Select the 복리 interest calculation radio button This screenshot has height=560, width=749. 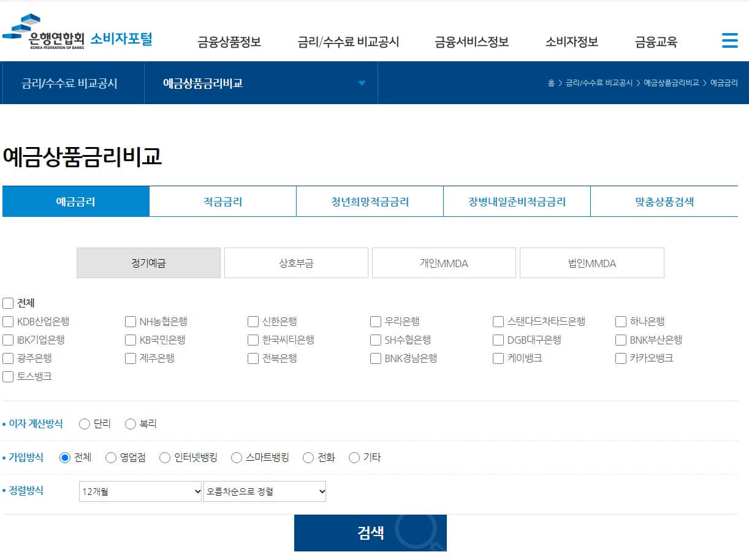point(130,423)
